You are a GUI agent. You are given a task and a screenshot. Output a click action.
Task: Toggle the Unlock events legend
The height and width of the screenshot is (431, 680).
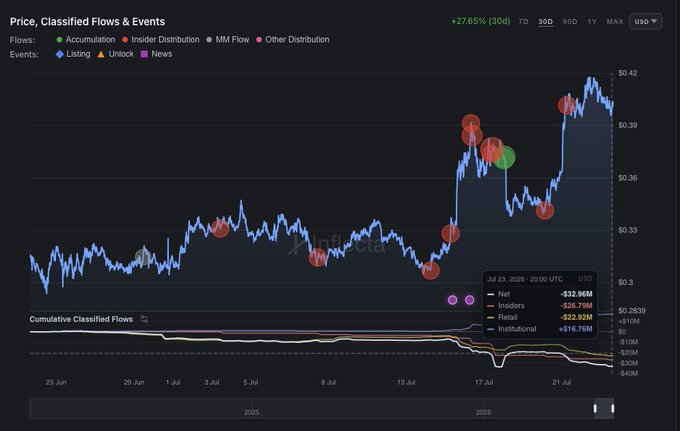tap(116, 54)
